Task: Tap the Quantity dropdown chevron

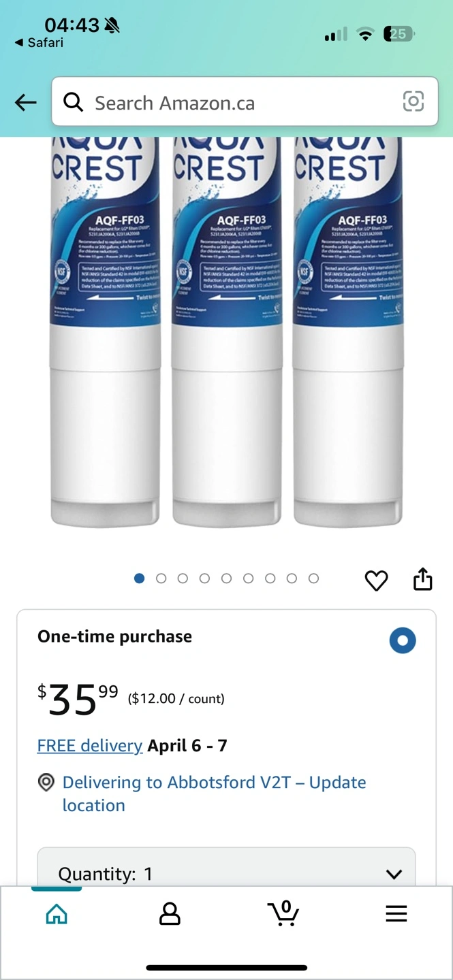Action: (394, 874)
